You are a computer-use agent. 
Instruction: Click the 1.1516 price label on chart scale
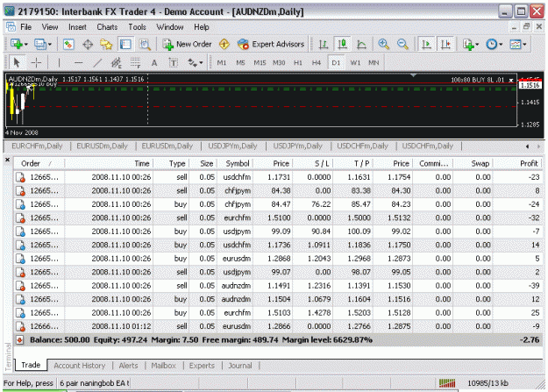(x=530, y=85)
